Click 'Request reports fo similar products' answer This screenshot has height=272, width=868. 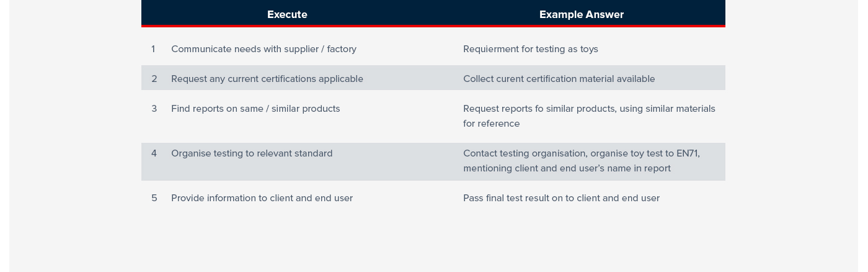click(589, 116)
